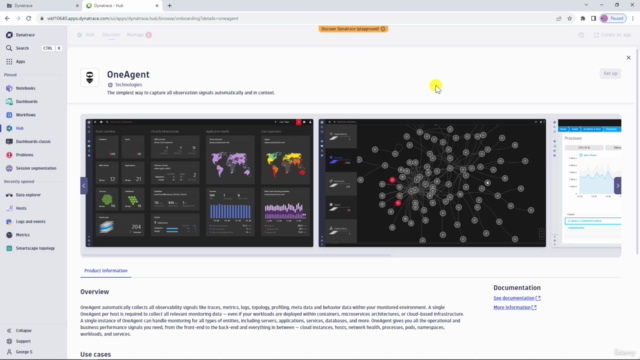Open Dashboards classic in the sidebar
Image resolution: width=640 pixels, height=360 pixels.
[33, 142]
